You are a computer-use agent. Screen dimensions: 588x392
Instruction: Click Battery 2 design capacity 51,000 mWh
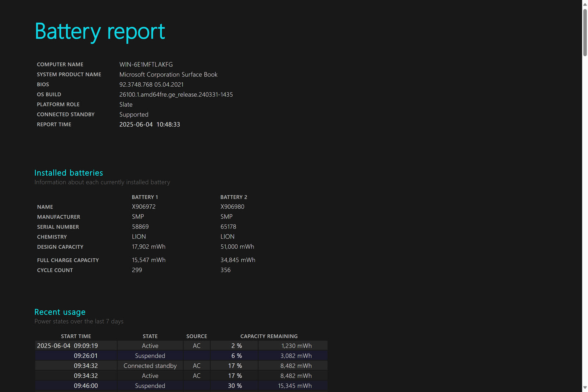pyautogui.click(x=237, y=247)
